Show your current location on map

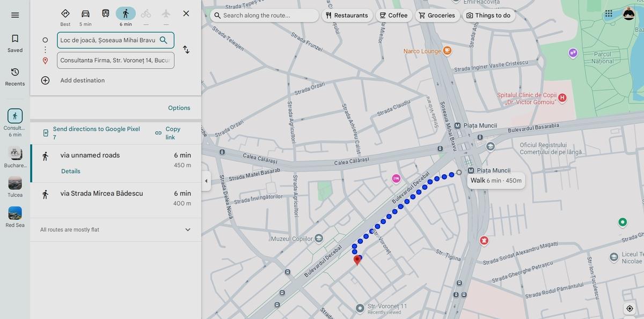click(630, 308)
